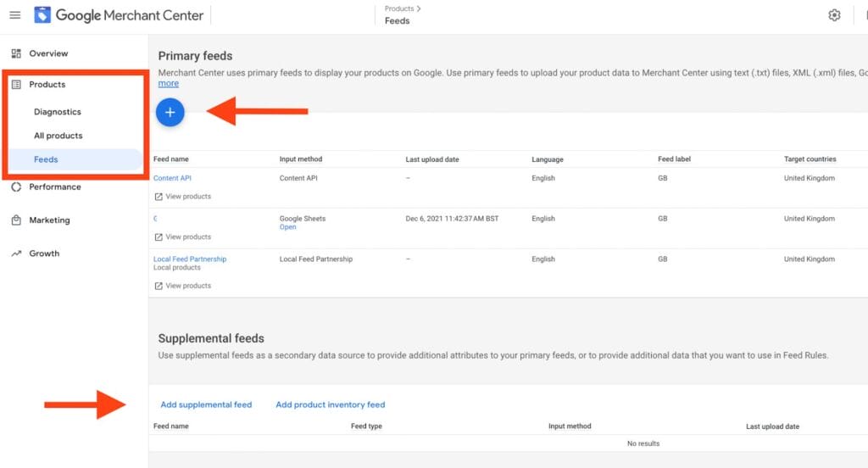Image resolution: width=868 pixels, height=468 pixels.
Task: Select Products in the sidebar
Action: pyautogui.click(x=47, y=84)
